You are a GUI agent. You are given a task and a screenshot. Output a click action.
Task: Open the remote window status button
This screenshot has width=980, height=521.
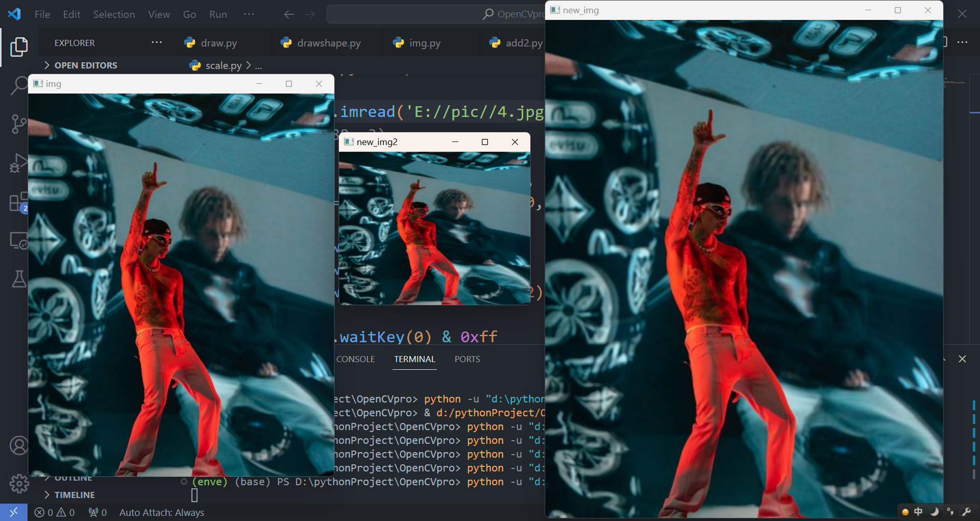pos(14,512)
